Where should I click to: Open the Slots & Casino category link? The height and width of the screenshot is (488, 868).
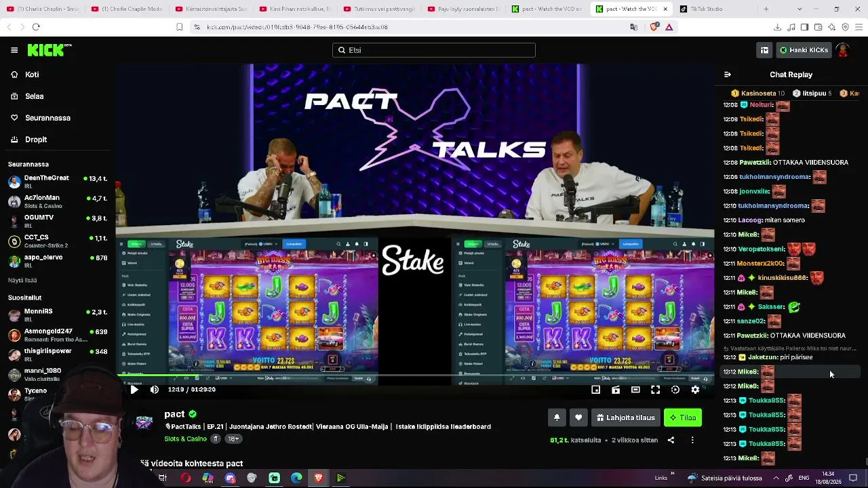(185, 439)
